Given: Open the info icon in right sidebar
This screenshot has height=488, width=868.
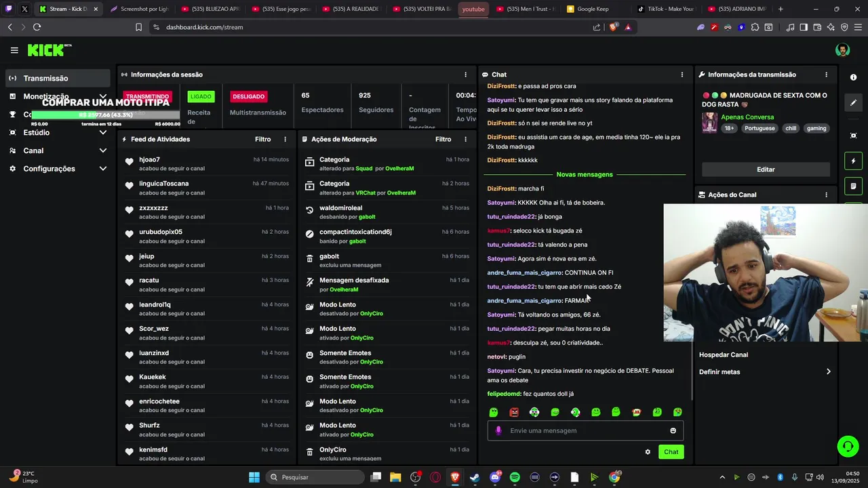Looking at the screenshot, I should (x=853, y=77).
